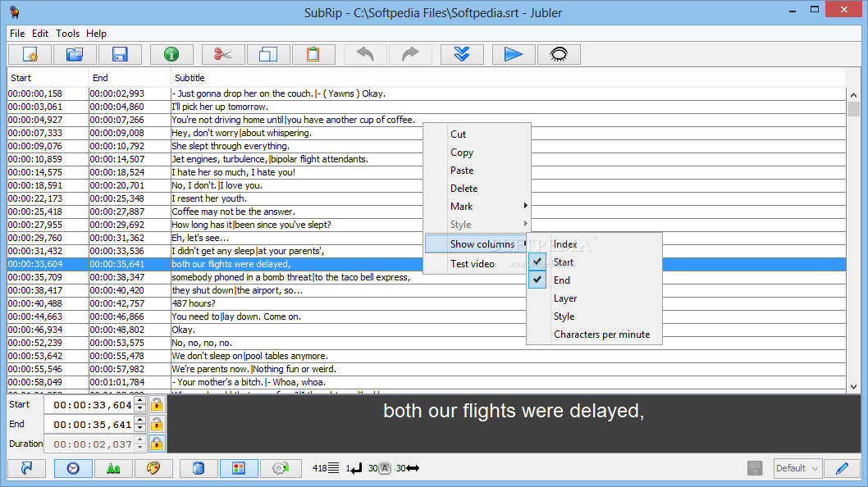The height and width of the screenshot is (487, 868).
Task: Click the scrollbar up arrow
Action: pyautogui.click(x=853, y=95)
